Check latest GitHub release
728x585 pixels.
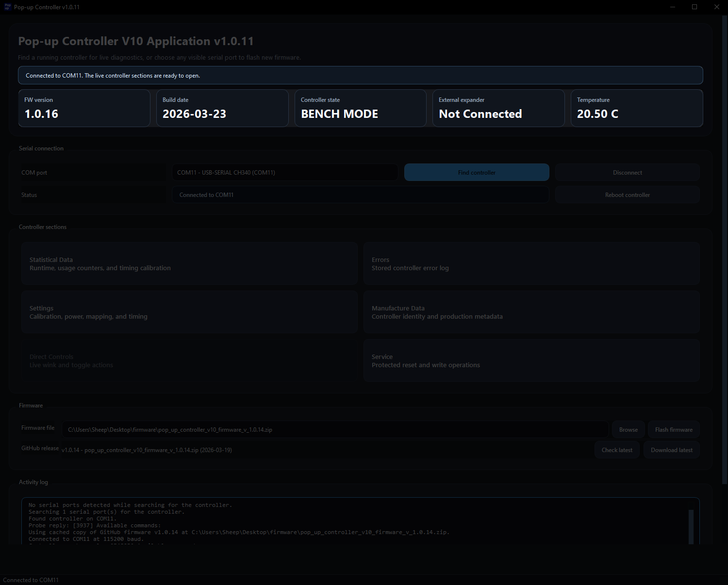point(617,450)
